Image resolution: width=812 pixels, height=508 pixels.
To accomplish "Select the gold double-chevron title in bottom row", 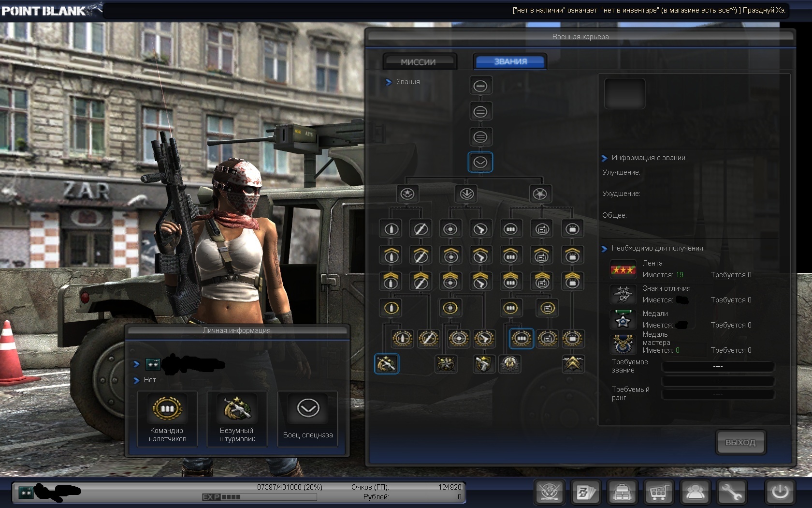I will [x=573, y=364].
